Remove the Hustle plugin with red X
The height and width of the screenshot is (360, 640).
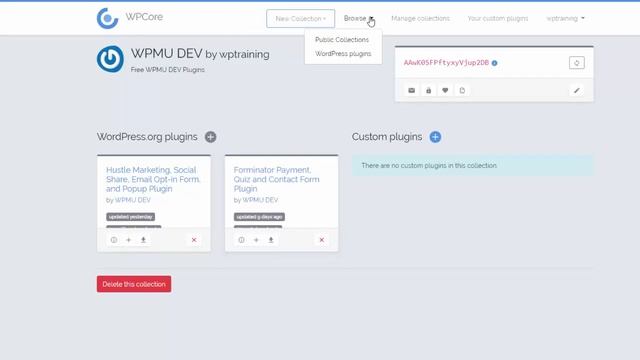(x=194, y=240)
